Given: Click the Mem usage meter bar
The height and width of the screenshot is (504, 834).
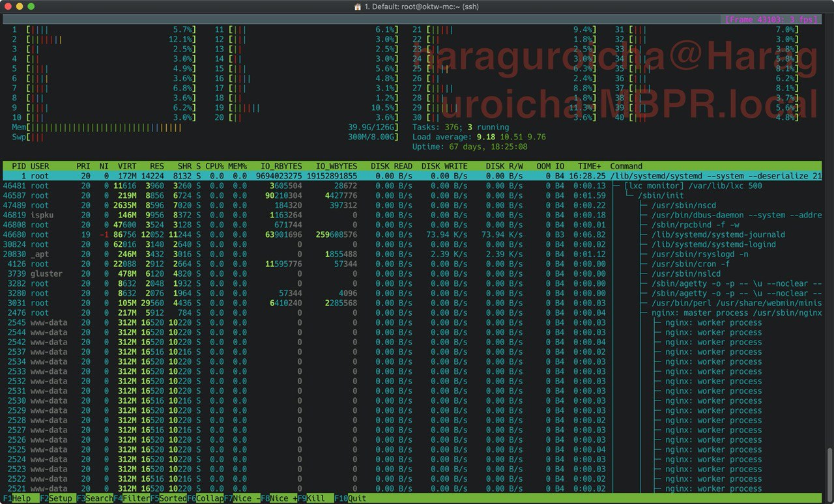Looking at the screenshot, I should pos(206,127).
